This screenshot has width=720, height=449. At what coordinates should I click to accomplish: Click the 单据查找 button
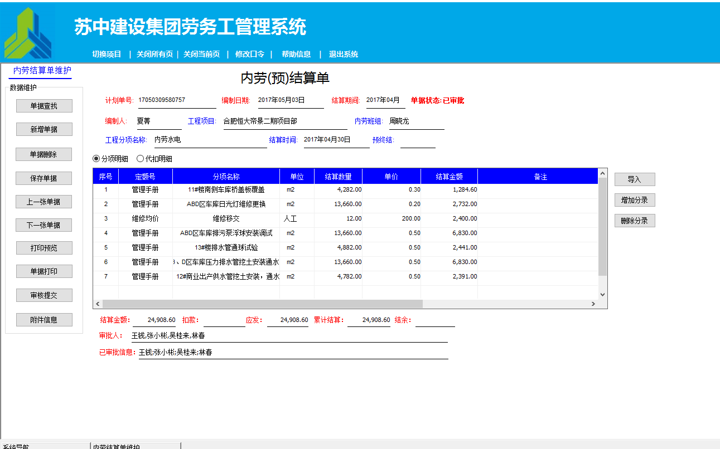[x=44, y=106]
